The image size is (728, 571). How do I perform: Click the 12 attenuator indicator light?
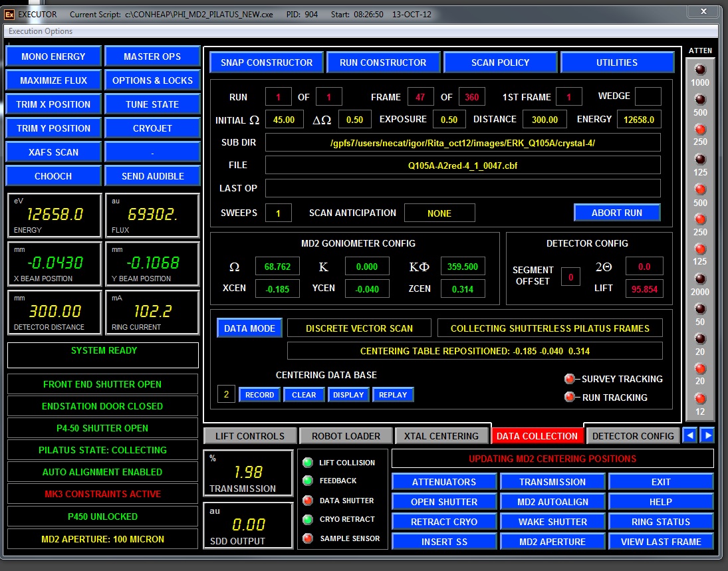click(x=700, y=399)
